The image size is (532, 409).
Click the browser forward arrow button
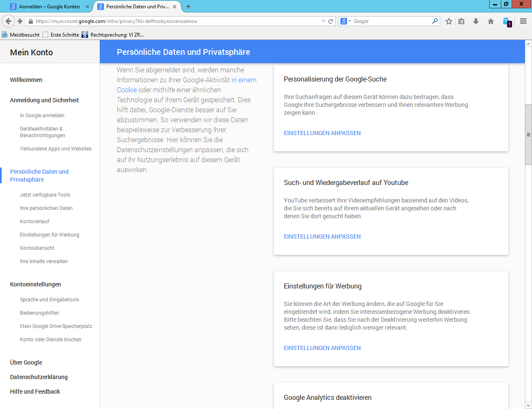tap(20, 21)
